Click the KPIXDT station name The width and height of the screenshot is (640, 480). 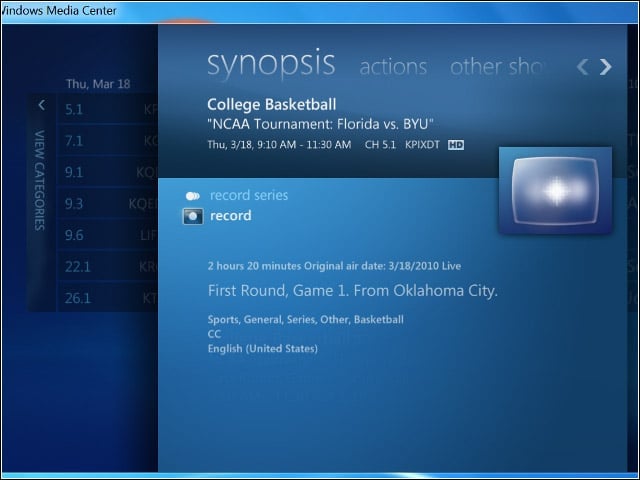pyautogui.click(x=422, y=145)
